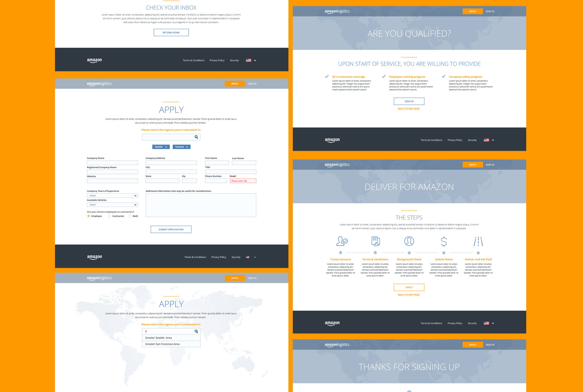Click the Email field showing error

pos(243,181)
